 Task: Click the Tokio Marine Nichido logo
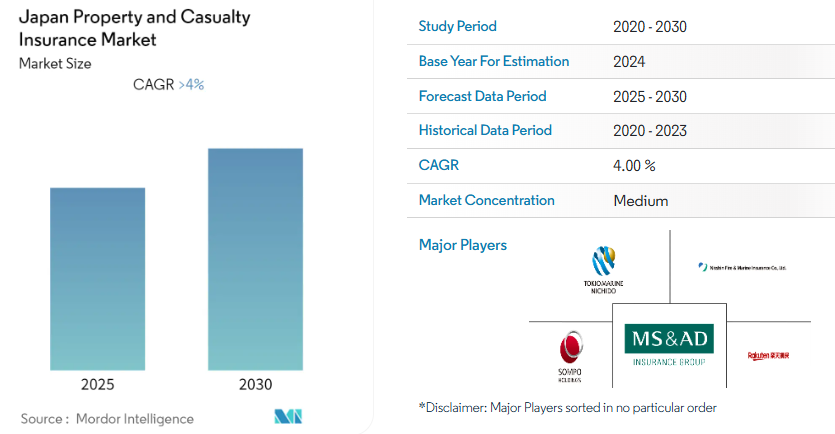tap(604, 268)
